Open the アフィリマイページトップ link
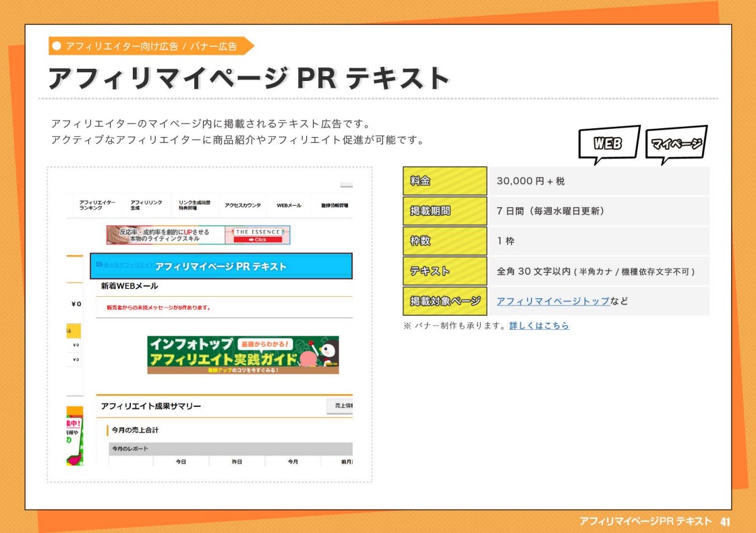The height and width of the screenshot is (533, 756). (x=552, y=301)
